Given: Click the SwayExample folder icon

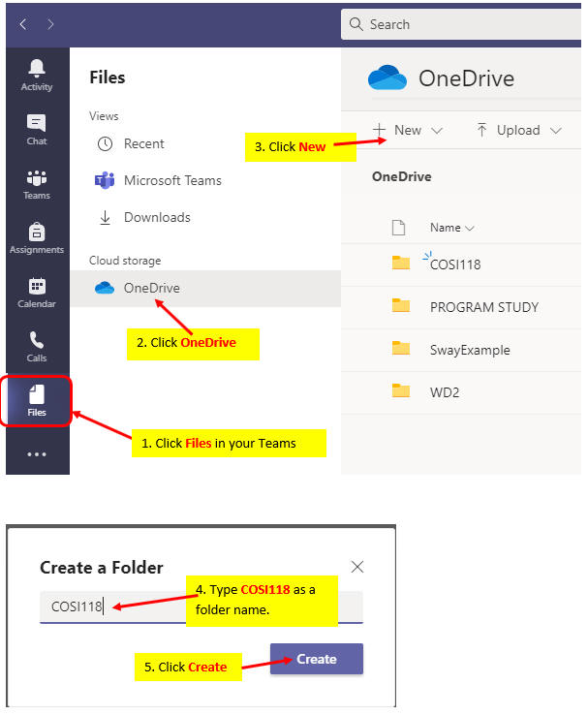Looking at the screenshot, I should 401,348.
